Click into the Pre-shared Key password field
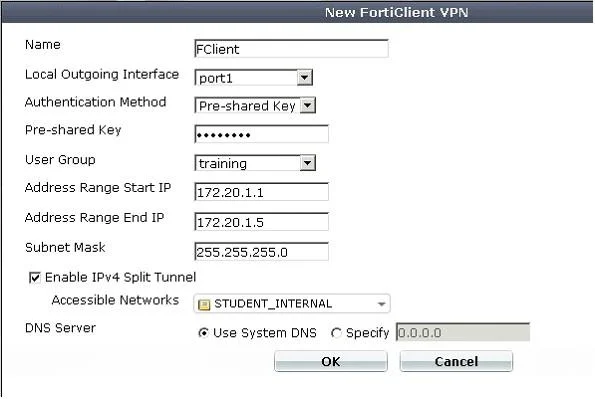Screen dimensions: 595x399 click(x=261, y=134)
